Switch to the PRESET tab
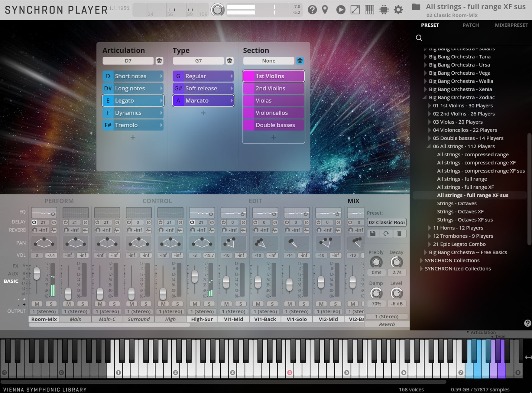 430,25
